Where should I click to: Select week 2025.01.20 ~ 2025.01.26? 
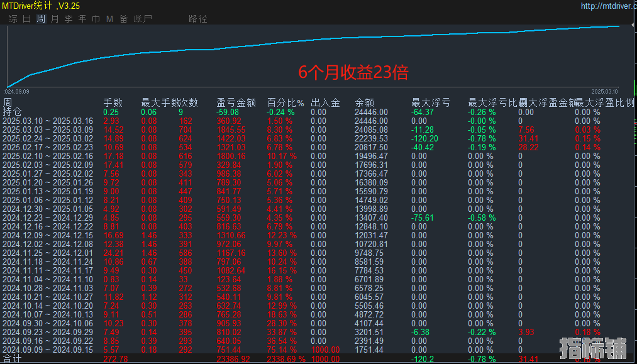[48, 182]
